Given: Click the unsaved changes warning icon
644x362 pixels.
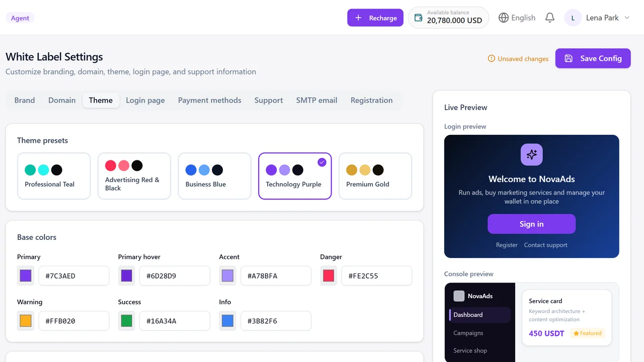Looking at the screenshot, I should 492,58.
